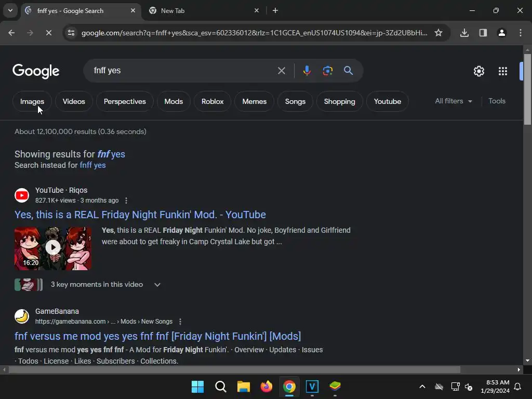Open Windows Start menu
Image resolution: width=532 pixels, height=399 pixels.
197,387
